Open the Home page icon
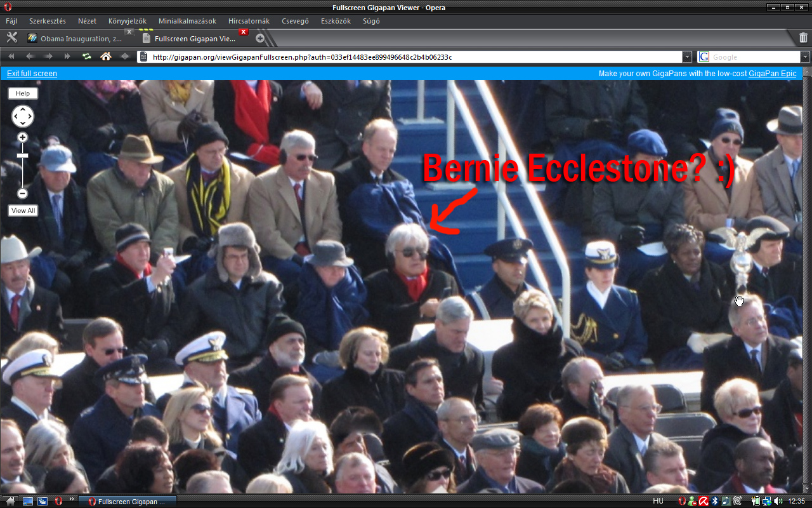The height and width of the screenshot is (508, 812). (x=106, y=57)
